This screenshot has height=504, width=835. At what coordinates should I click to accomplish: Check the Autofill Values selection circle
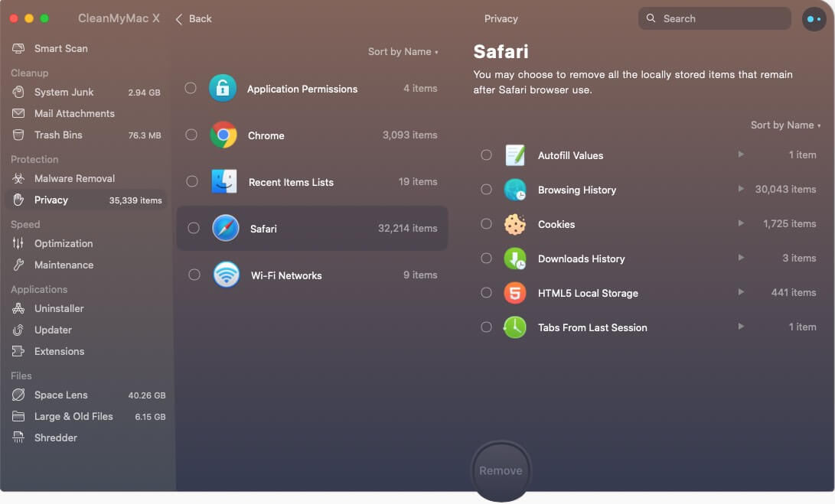[486, 155]
